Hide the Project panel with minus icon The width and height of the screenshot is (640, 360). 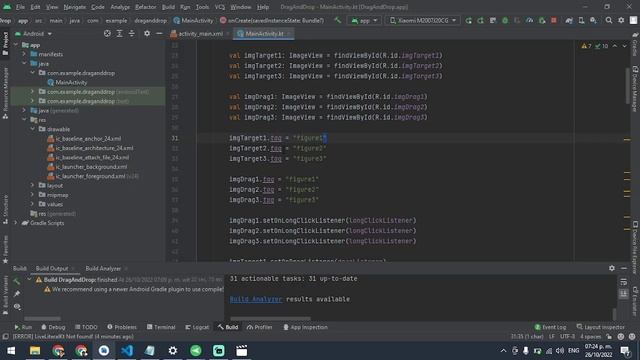tap(159, 33)
